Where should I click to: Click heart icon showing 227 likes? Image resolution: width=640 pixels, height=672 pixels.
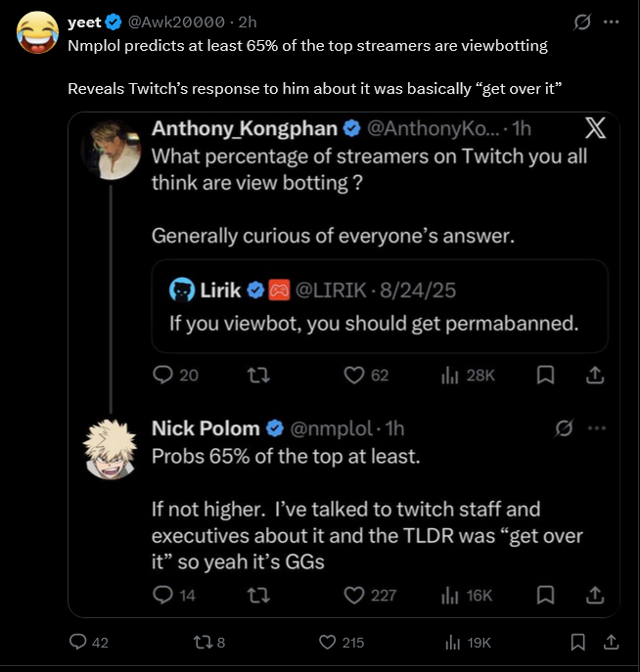[354, 595]
